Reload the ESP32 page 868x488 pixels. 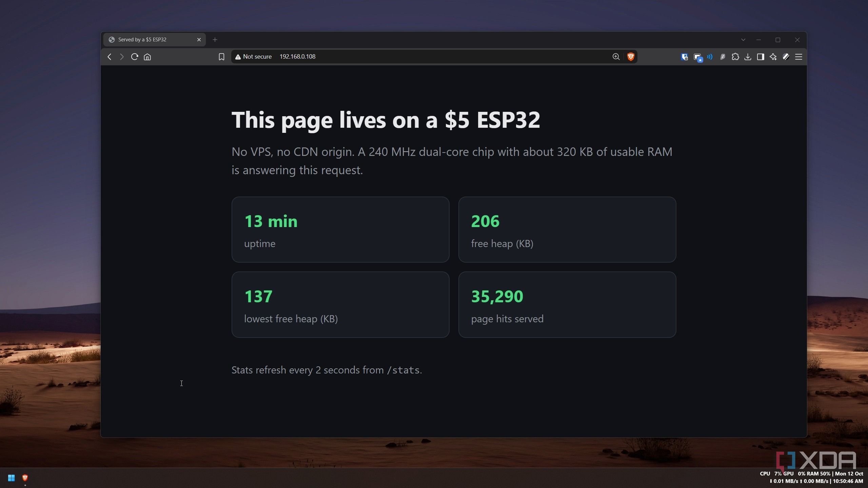[135, 57]
